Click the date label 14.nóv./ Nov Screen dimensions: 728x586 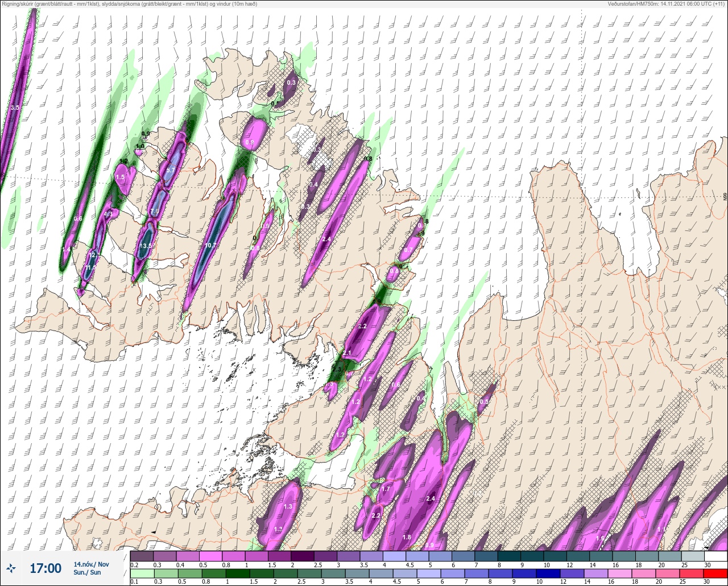pyautogui.click(x=91, y=564)
